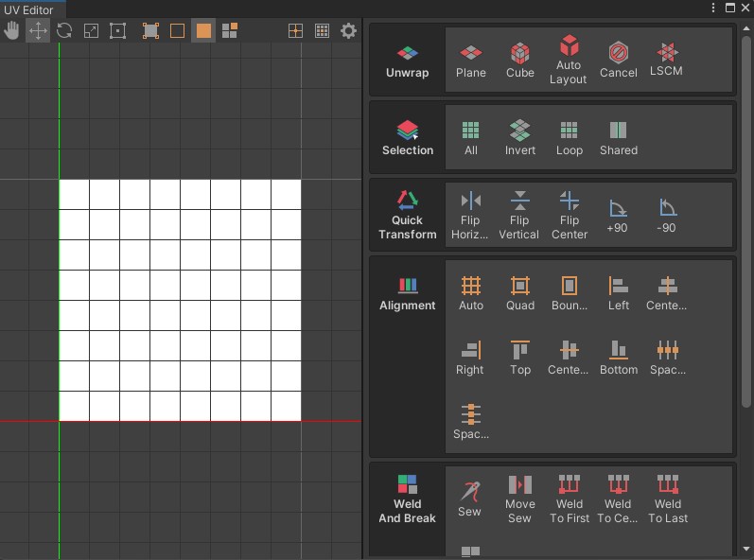
Task: Select UV Loop
Action: pyautogui.click(x=570, y=138)
